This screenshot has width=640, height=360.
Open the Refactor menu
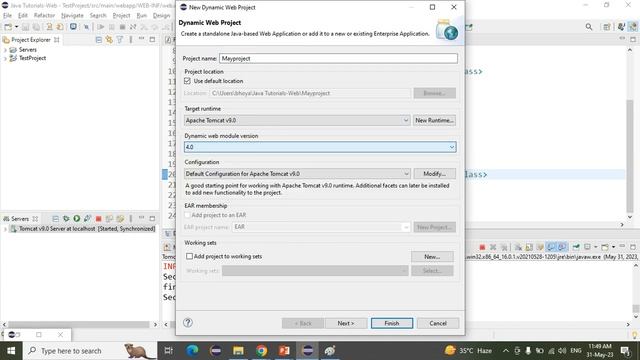click(44, 16)
